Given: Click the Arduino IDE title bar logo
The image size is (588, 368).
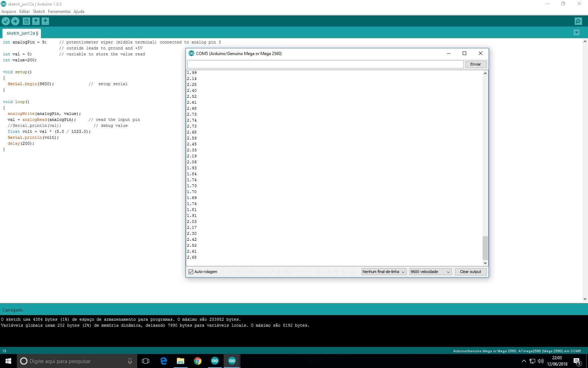Looking at the screenshot, I should click(x=3, y=4).
